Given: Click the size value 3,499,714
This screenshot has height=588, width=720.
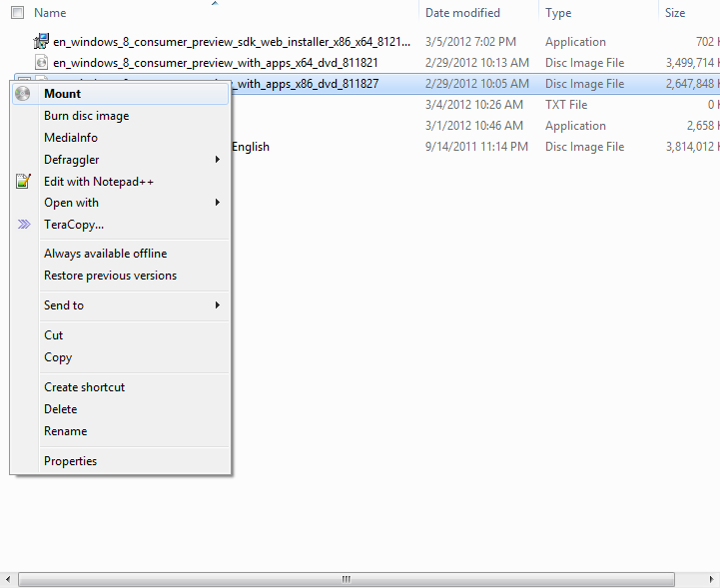Looking at the screenshot, I should tap(690, 63).
